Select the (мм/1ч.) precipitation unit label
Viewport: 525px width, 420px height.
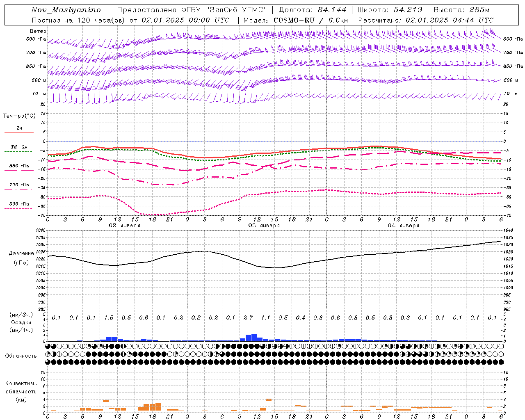point(21,330)
